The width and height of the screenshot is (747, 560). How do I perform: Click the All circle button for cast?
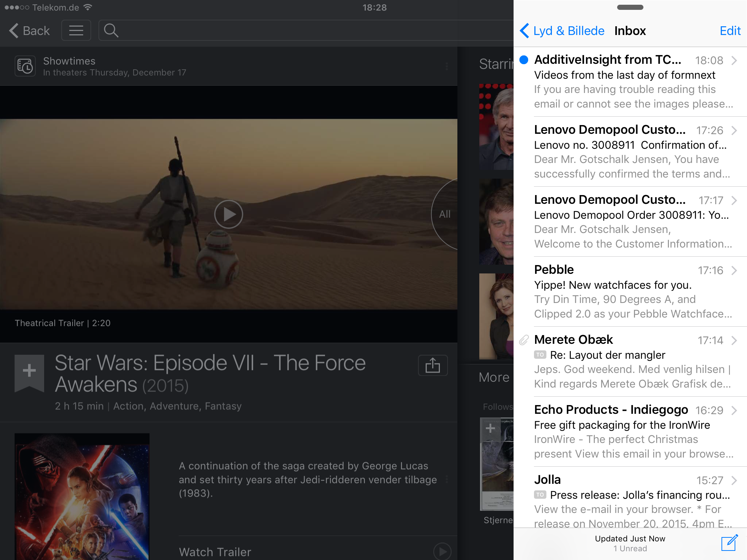pyautogui.click(x=445, y=214)
